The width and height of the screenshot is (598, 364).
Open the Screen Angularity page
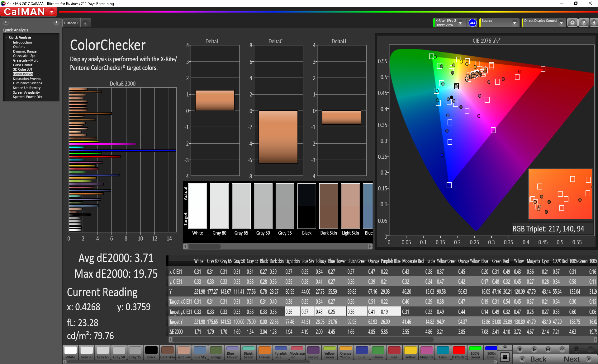click(x=26, y=92)
